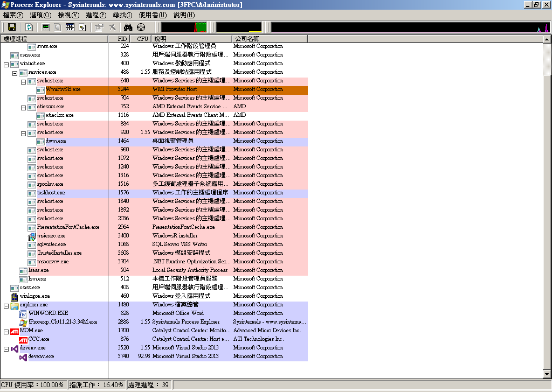Sort by the 處理進程 column header
The image size is (552, 392).
click(54, 39)
